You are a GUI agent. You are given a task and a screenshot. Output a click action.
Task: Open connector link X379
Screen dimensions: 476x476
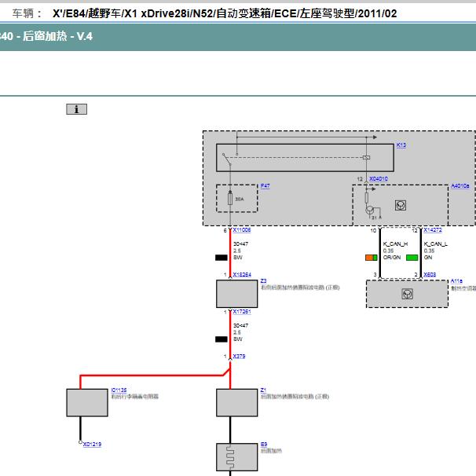[x=239, y=356]
